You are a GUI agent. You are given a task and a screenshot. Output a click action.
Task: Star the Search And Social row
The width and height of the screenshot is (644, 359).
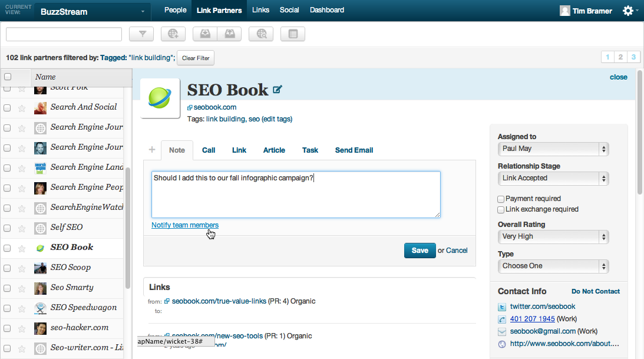pyautogui.click(x=22, y=108)
